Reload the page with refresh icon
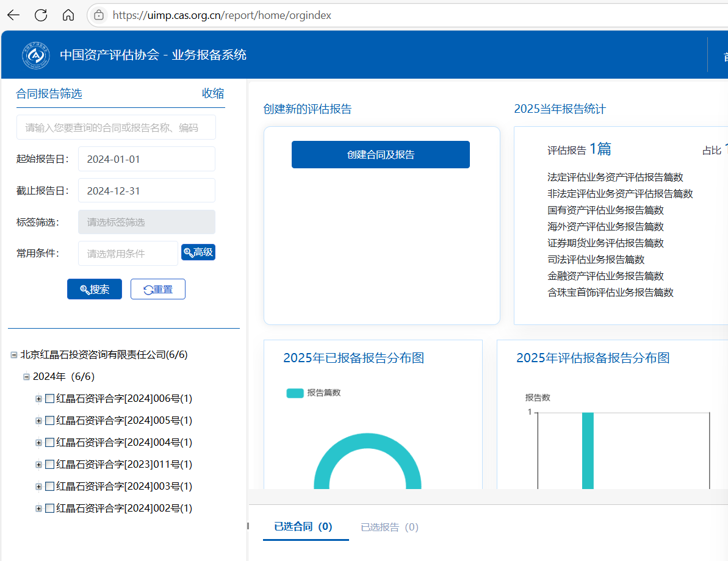 coord(41,15)
